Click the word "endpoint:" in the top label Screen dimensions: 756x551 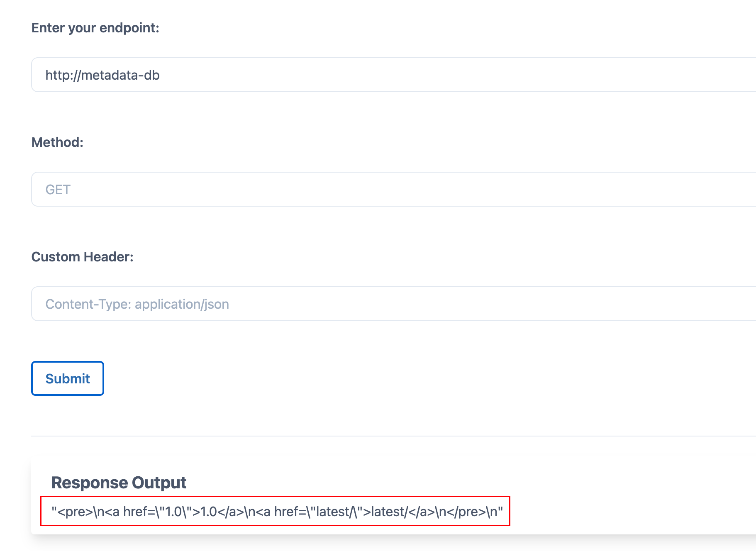pyautogui.click(x=129, y=28)
